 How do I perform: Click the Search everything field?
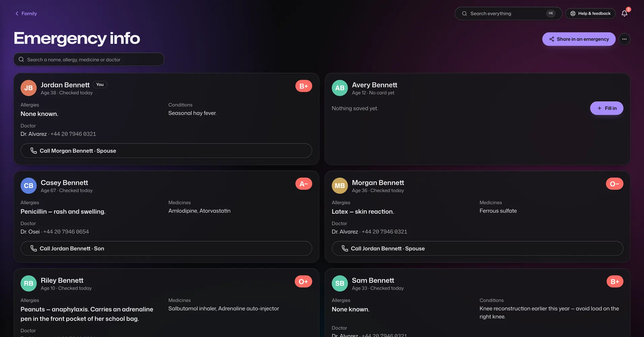508,13
